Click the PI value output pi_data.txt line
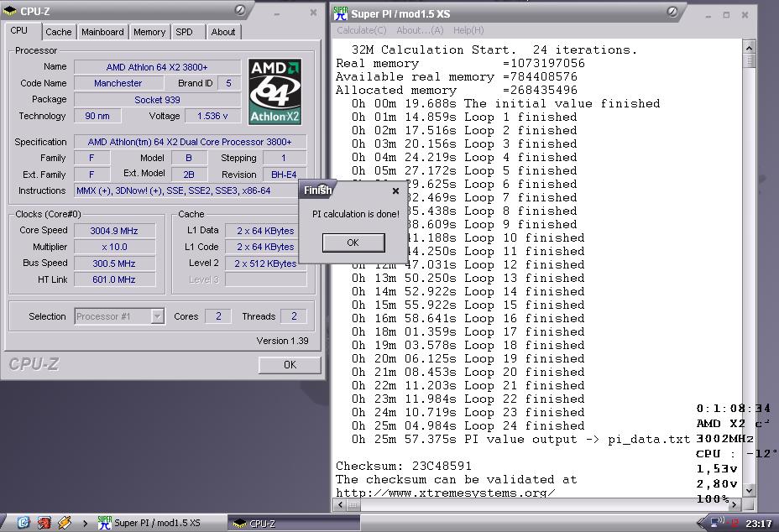The height and width of the screenshot is (532, 779). pyautogui.click(x=520, y=439)
